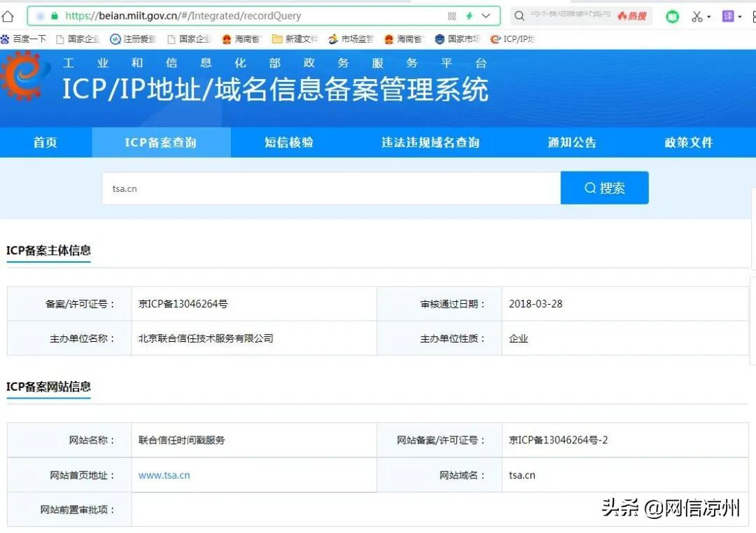
Task: Click the ICP备案网站信息 heading
Action: (48, 387)
